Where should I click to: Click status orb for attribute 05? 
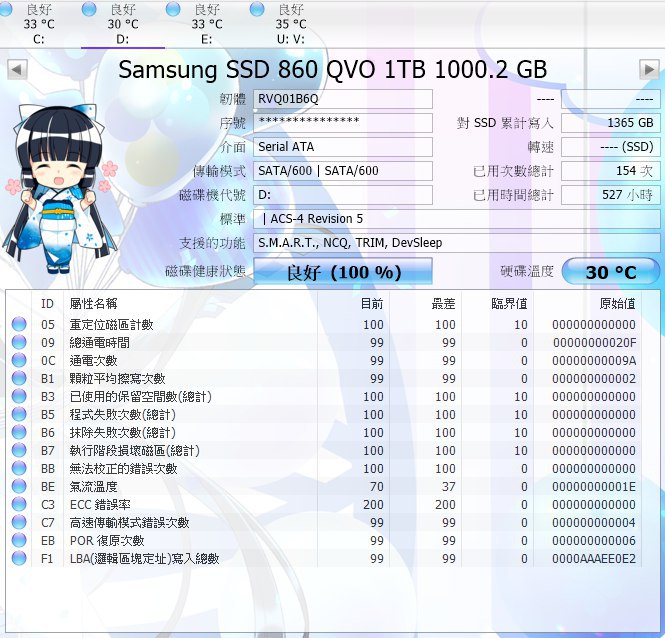point(19,324)
